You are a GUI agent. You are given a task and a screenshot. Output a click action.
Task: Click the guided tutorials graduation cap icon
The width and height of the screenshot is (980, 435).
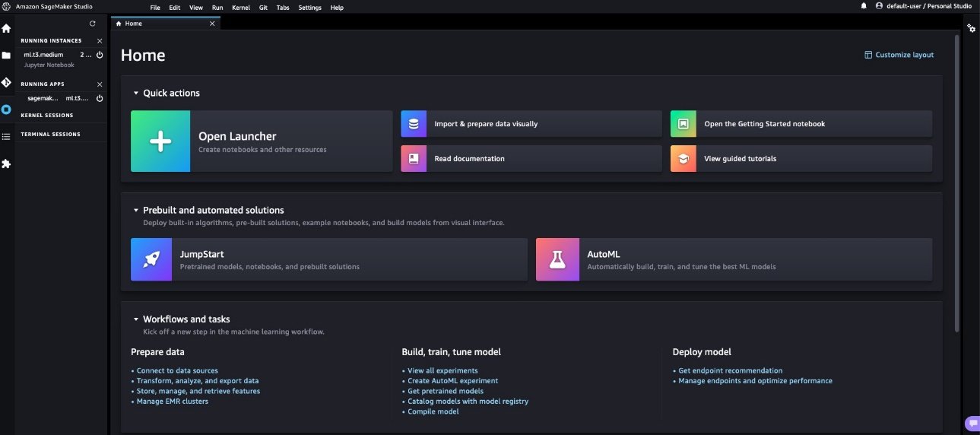[x=683, y=159]
